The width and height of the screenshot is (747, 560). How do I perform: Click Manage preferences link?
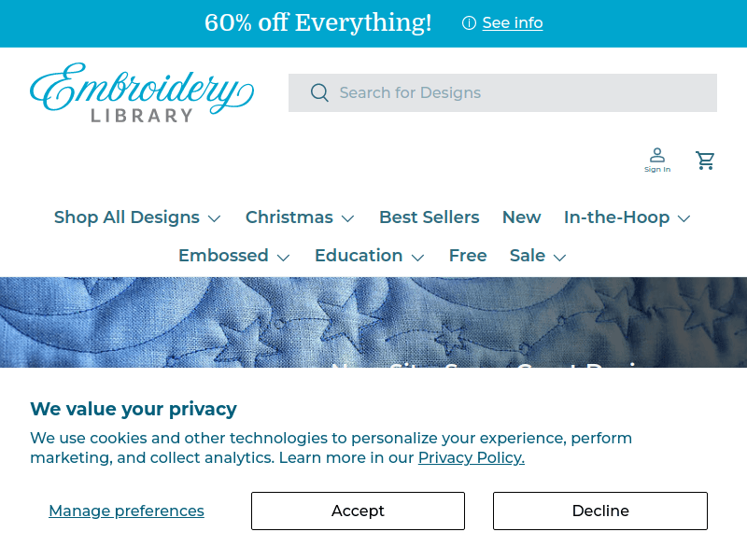pyautogui.click(x=126, y=511)
